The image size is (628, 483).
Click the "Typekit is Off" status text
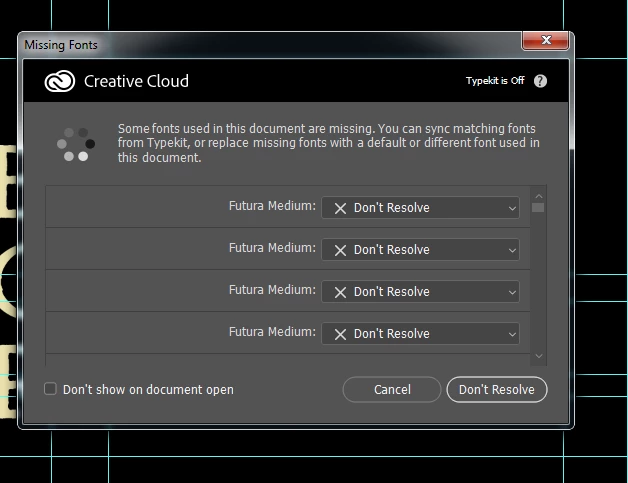(x=495, y=80)
